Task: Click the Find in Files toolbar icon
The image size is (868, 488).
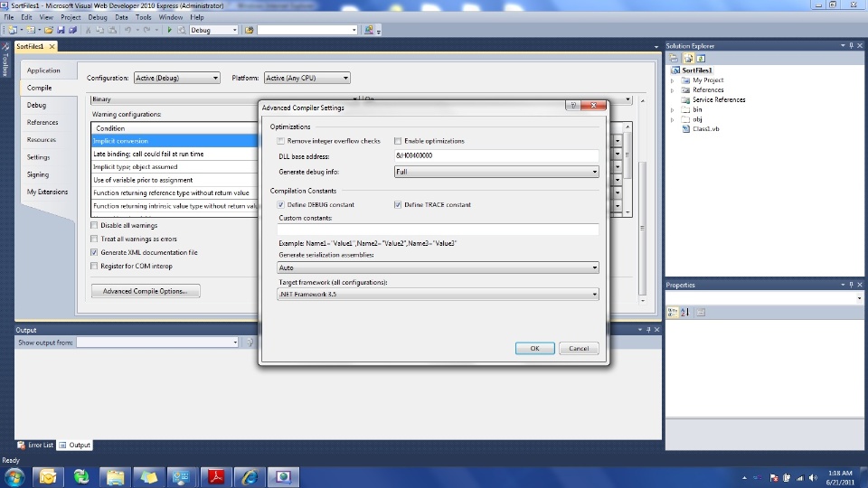Action: pyautogui.click(x=250, y=30)
